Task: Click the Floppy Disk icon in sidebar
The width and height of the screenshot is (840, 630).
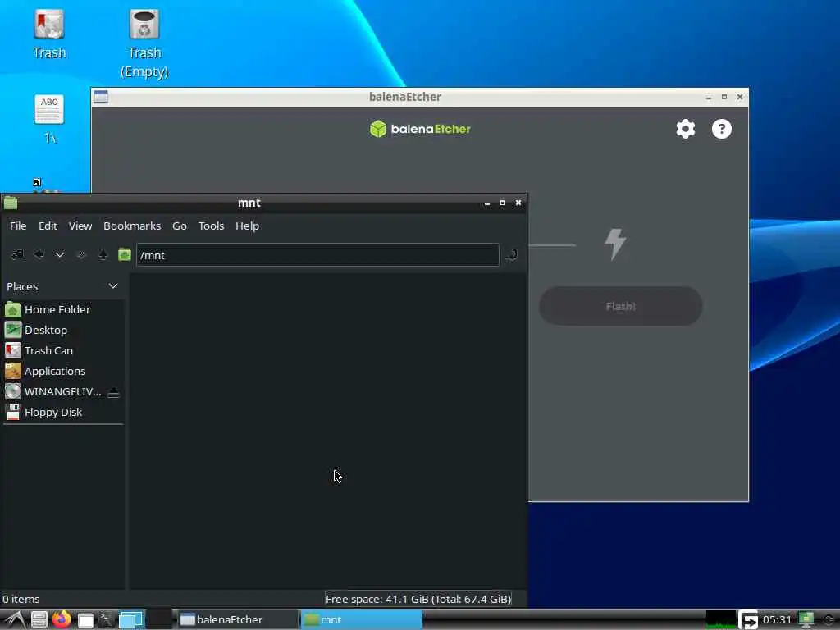Action: [x=13, y=412]
